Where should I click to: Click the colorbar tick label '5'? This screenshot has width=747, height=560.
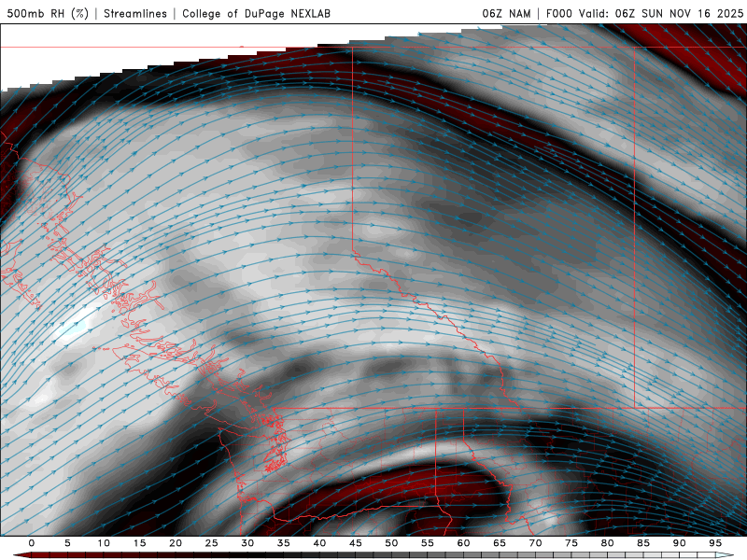point(67,543)
